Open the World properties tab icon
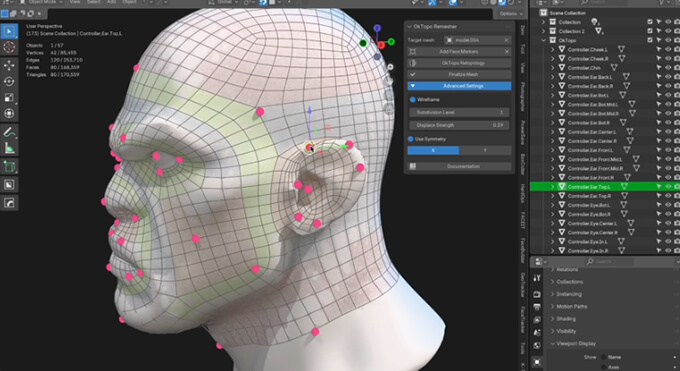This screenshot has height=371, width=680. click(x=537, y=346)
